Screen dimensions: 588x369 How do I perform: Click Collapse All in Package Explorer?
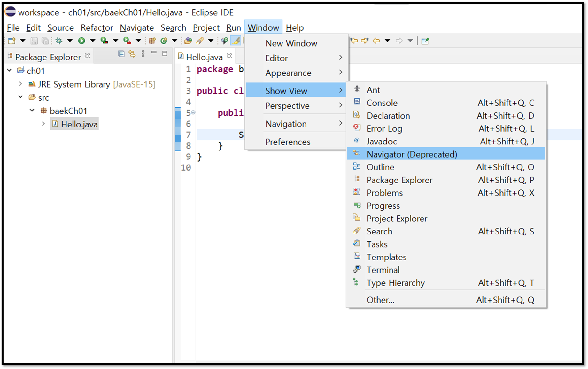click(x=121, y=54)
